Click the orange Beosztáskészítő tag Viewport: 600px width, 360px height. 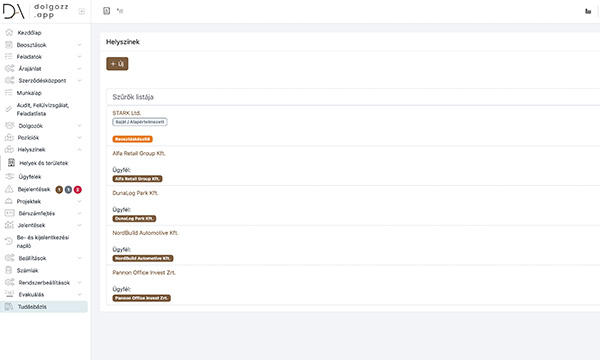pyautogui.click(x=132, y=139)
